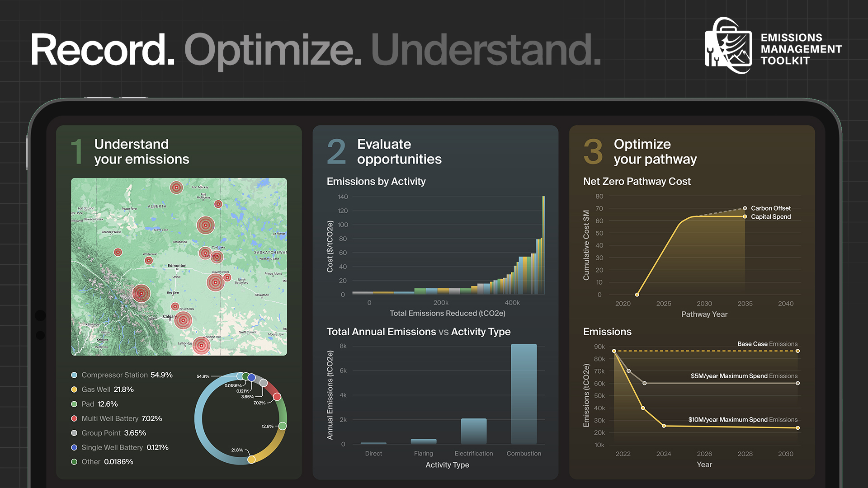
Task: Click the emission marker near Drumheller
Action: click(x=175, y=306)
